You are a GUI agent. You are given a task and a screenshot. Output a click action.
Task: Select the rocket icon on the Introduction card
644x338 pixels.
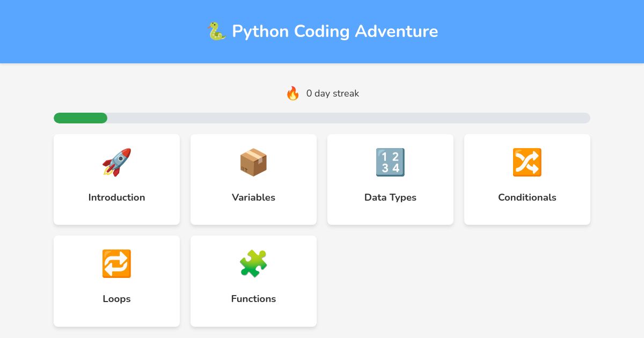[116, 163]
